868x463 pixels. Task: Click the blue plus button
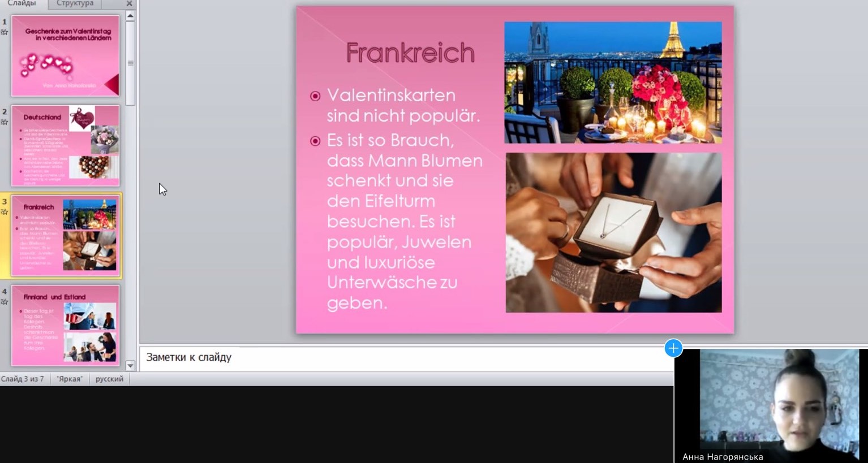pyautogui.click(x=673, y=348)
